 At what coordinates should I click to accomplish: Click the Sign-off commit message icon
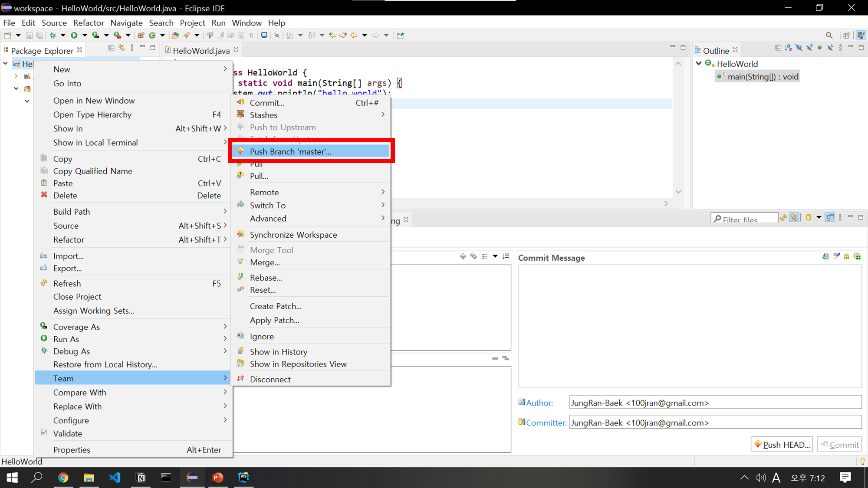tap(836, 256)
